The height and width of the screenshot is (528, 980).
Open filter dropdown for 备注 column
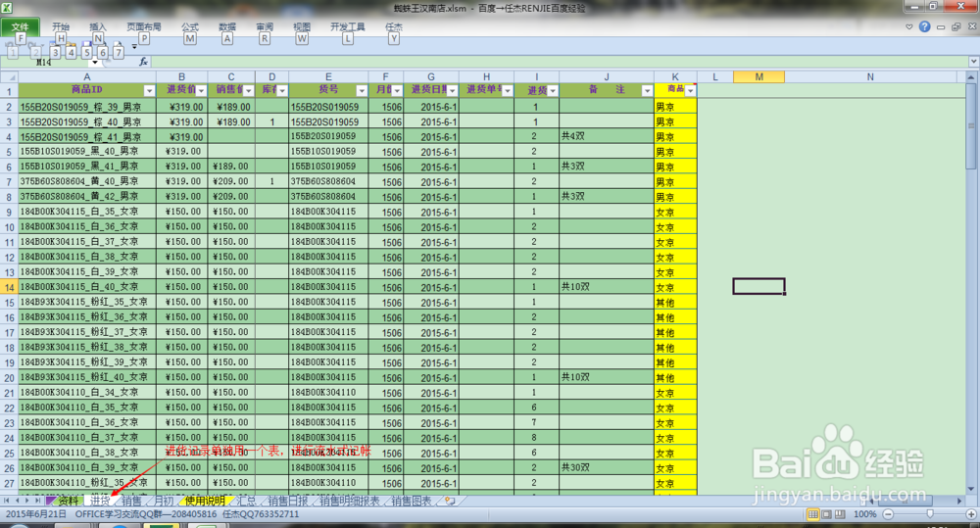[x=647, y=91]
